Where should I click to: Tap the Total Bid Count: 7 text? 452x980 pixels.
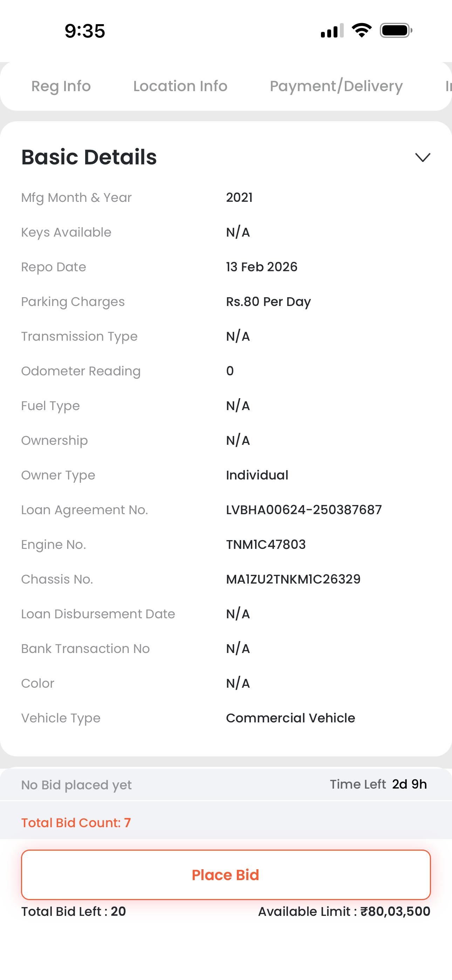[x=76, y=823]
